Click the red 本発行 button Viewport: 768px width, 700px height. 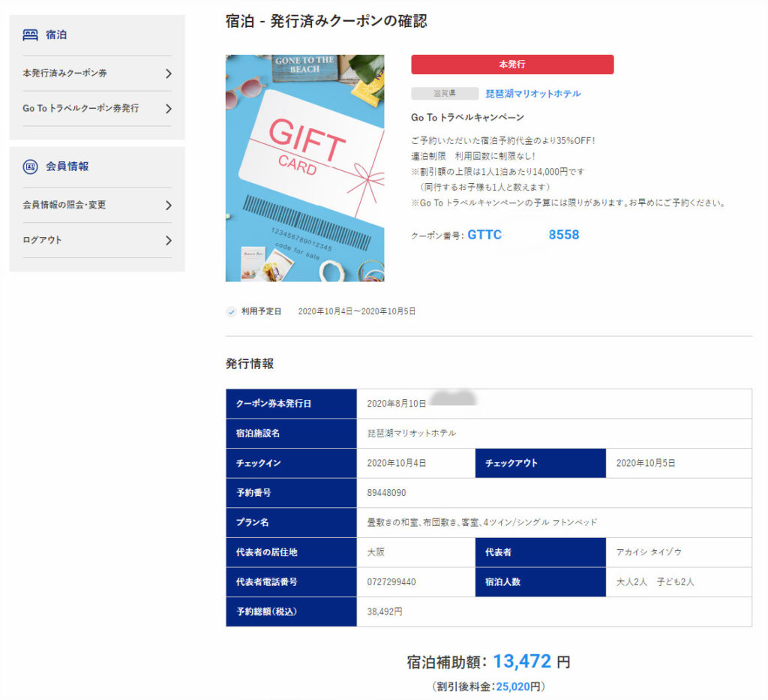point(512,65)
